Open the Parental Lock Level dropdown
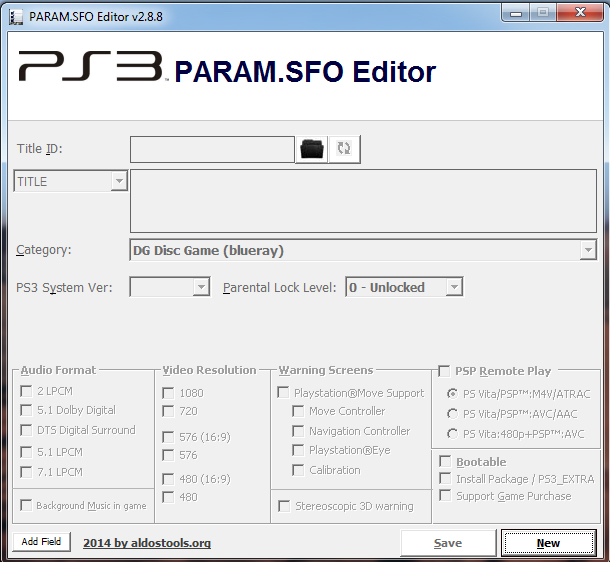The height and width of the screenshot is (562, 610). pos(453,288)
